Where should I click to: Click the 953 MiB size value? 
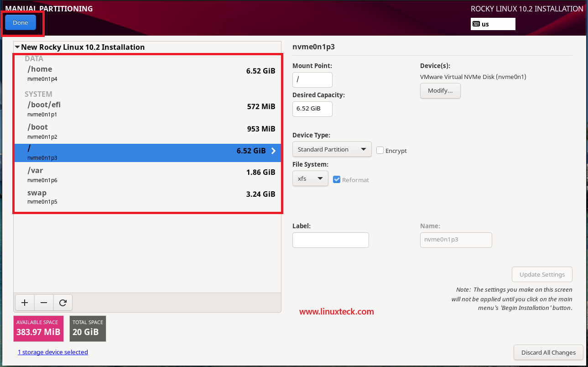coord(261,129)
